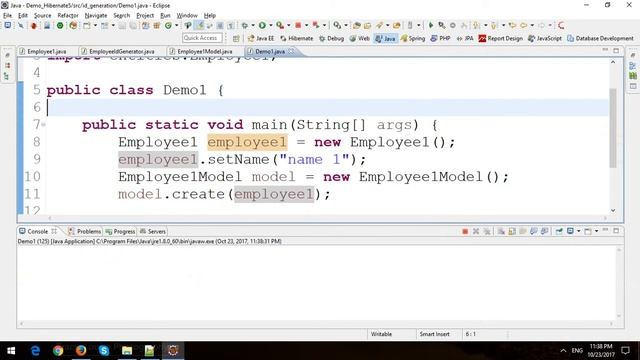Open the Navigate menu
Viewport: 640px width, 360px height.
pos(96,16)
